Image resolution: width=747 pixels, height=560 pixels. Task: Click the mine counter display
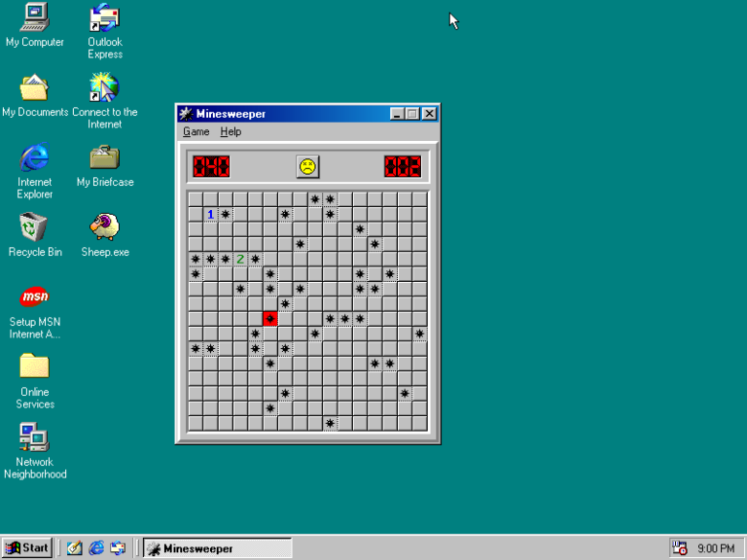point(211,166)
